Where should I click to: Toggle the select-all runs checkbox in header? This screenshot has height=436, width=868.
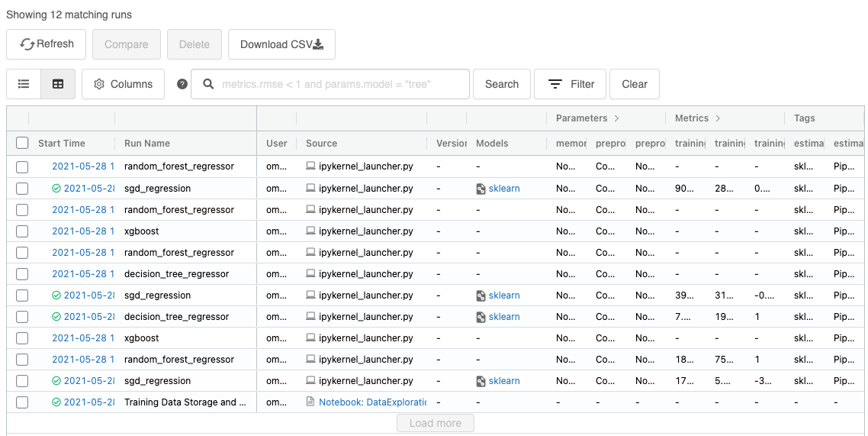click(22, 143)
